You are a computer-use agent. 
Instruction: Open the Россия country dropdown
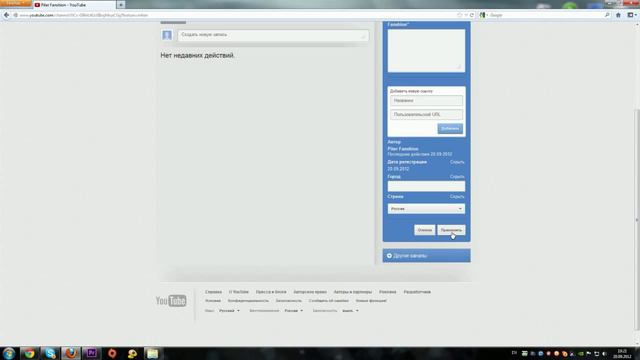[x=426, y=209]
